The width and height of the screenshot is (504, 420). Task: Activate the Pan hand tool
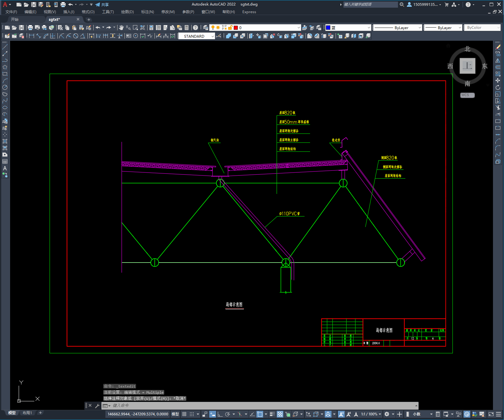click(x=121, y=28)
